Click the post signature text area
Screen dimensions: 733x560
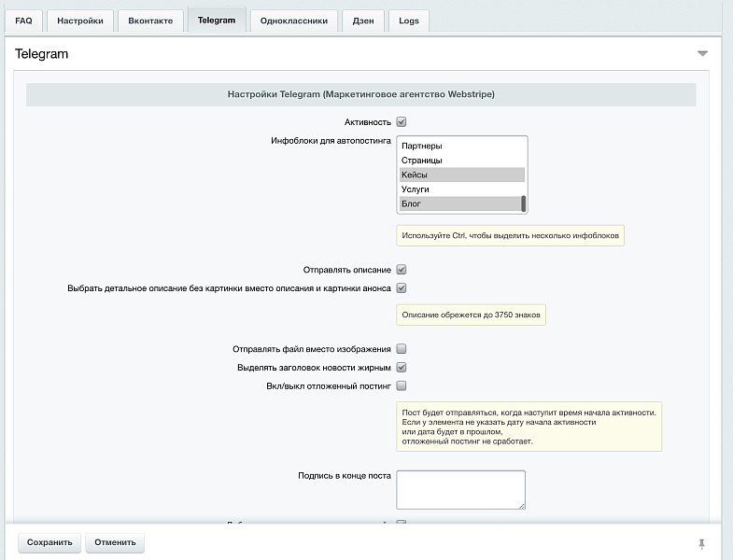pos(460,490)
